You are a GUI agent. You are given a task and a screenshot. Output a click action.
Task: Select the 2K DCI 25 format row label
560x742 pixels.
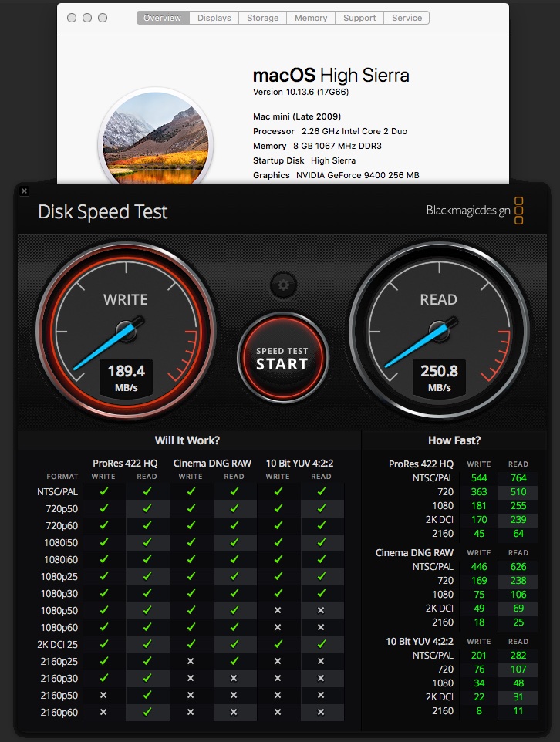point(57,645)
